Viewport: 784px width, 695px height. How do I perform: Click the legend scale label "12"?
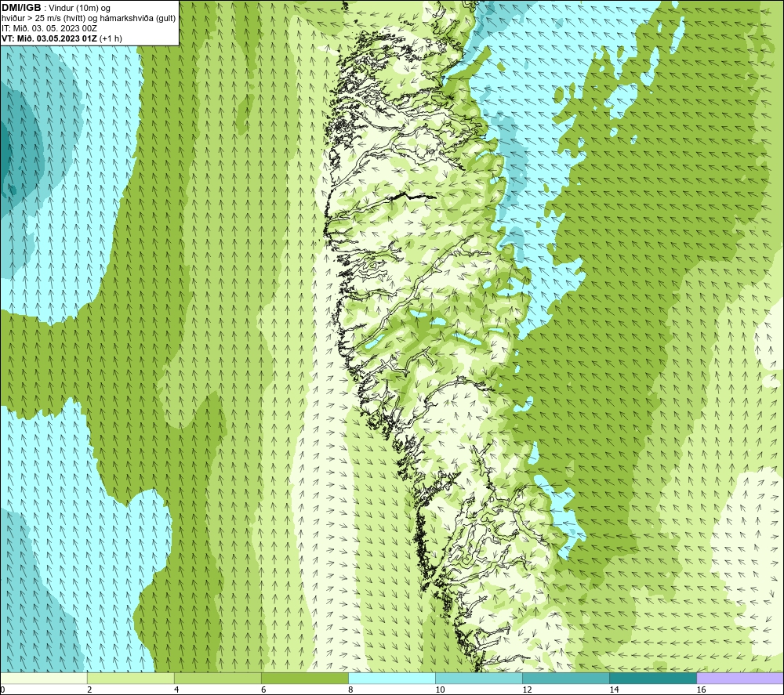(x=527, y=690)
